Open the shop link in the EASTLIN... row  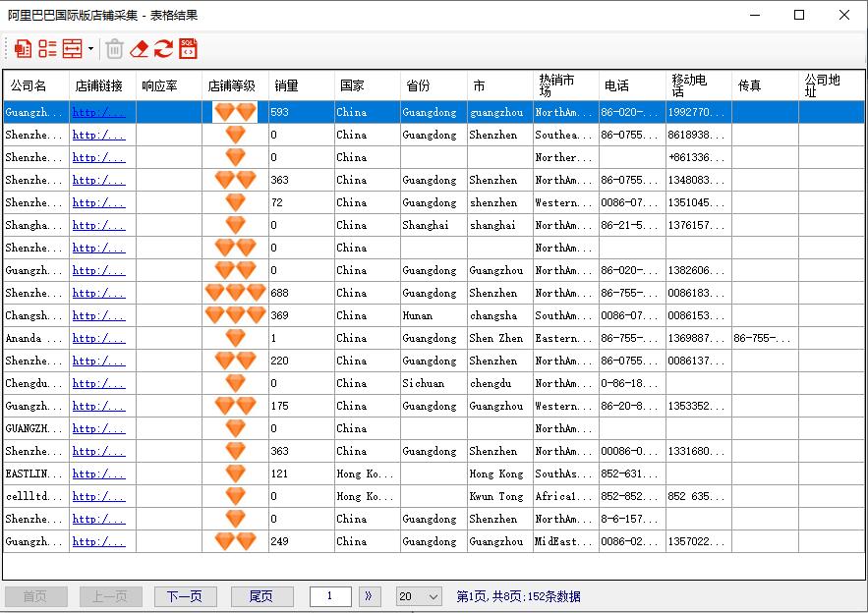pyautogui.click(x=98, y=474)
